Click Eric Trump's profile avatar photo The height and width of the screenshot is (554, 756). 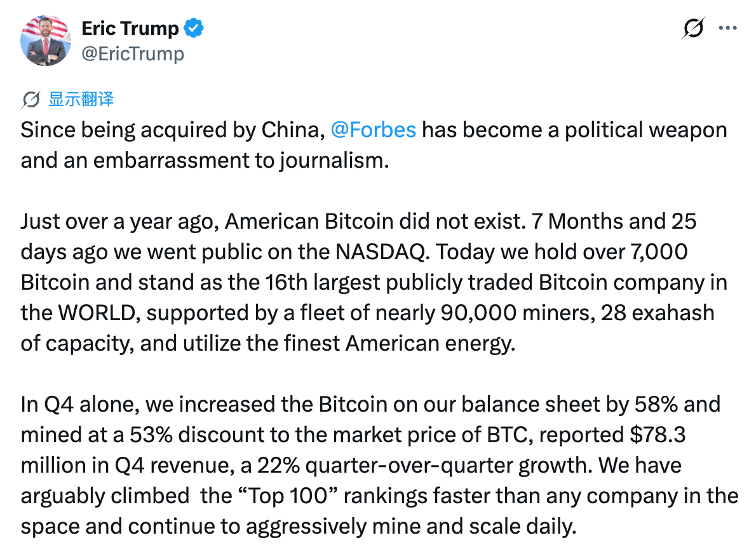tap(46, 40)
